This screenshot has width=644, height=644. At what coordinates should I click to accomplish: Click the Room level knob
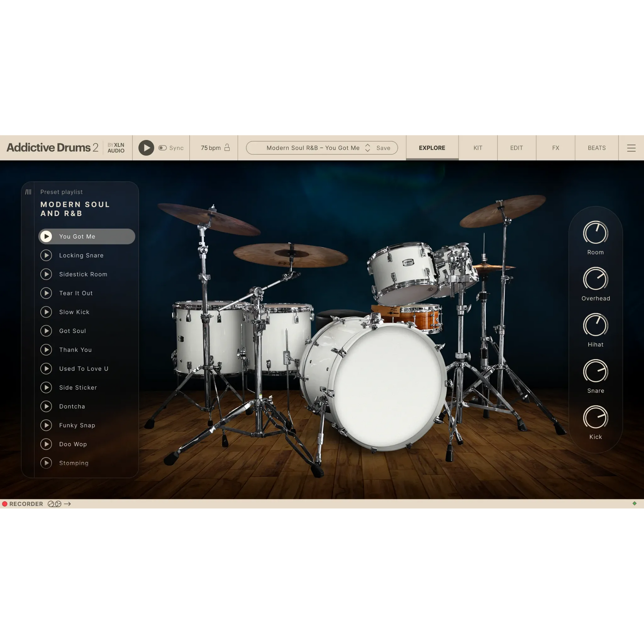(x=595, y=233)
